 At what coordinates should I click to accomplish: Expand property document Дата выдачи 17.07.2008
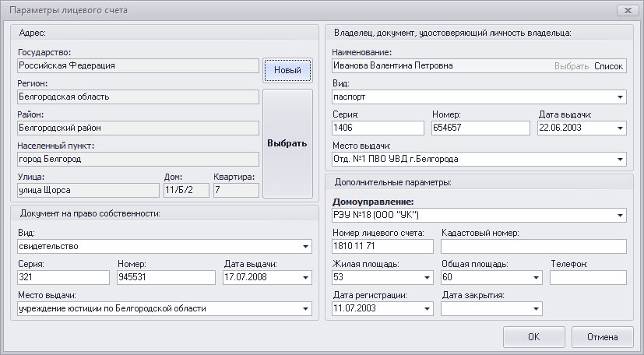pyautogui.click(x=305, y=278)
